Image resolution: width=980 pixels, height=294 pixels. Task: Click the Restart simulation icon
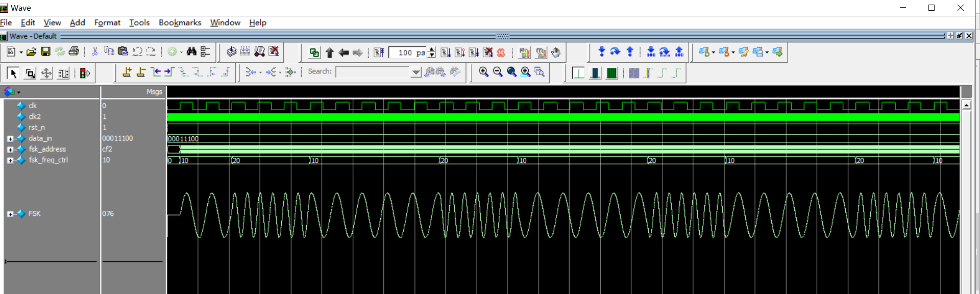click(x=379, y=52)
